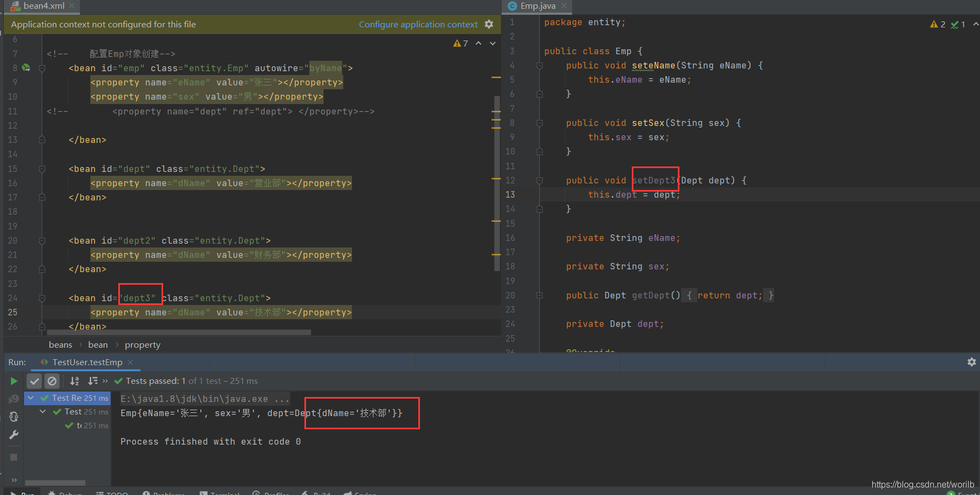The height and width of the screenshot is (495, 980).
Task: Close the Emp.java tab
Action: point(564,6)
